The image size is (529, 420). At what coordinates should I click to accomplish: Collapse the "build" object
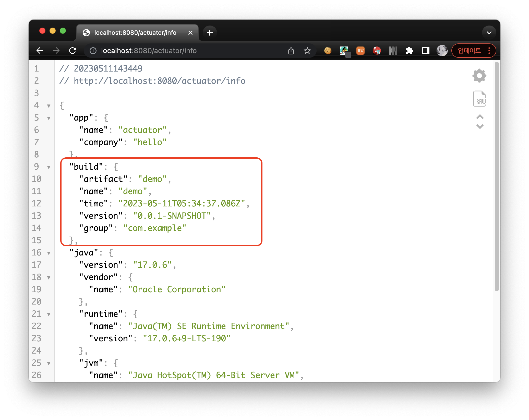pos(49,167)
